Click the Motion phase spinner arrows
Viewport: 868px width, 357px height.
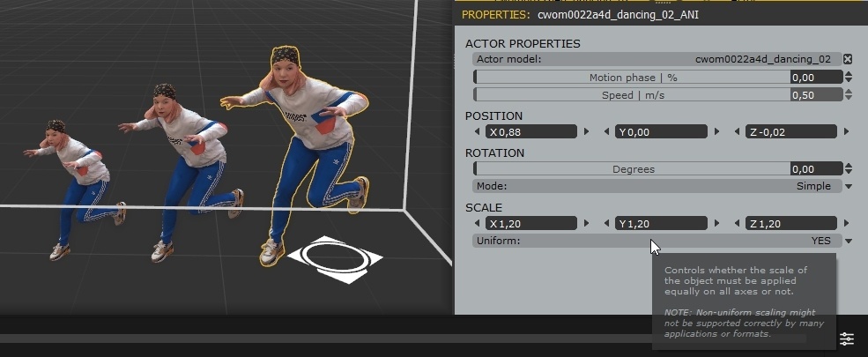[x=848, y=78]
